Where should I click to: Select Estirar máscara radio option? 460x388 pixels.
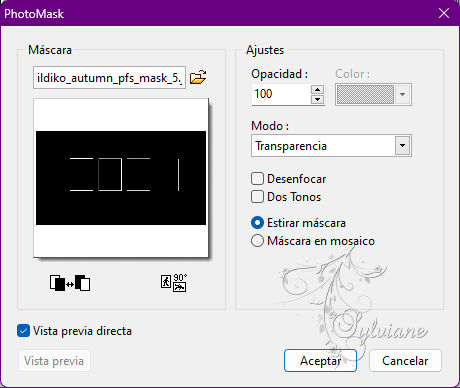point(257,223)
